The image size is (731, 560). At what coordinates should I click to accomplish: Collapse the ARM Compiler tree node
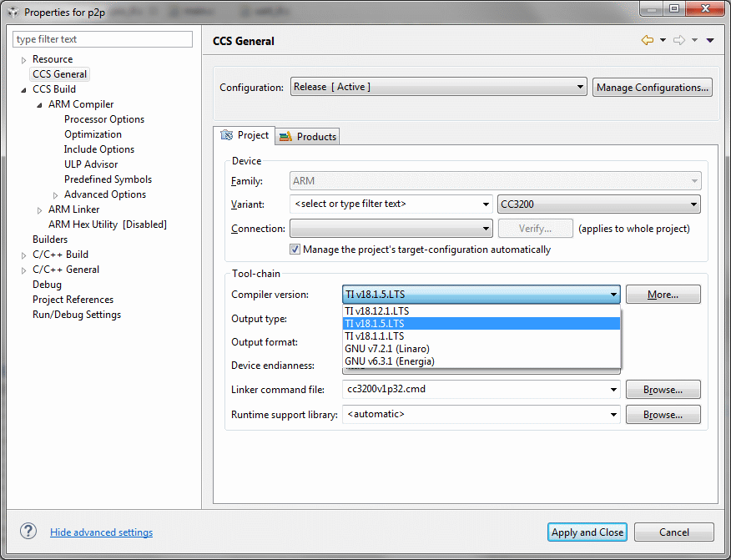coord(39,105)
